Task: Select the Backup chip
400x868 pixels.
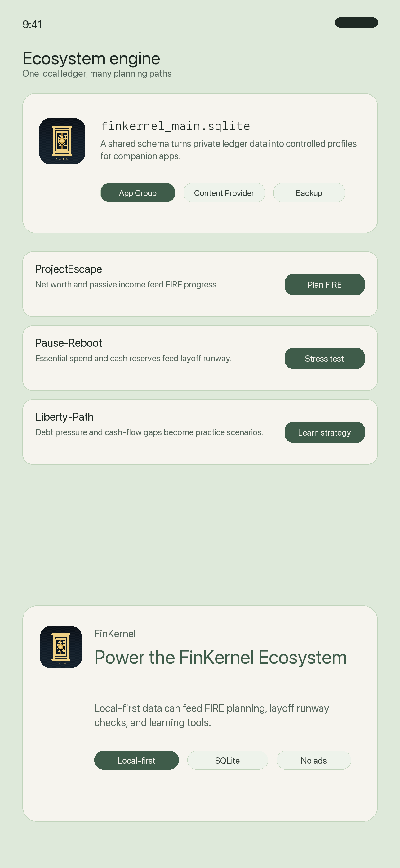Action: click(309, 193)
